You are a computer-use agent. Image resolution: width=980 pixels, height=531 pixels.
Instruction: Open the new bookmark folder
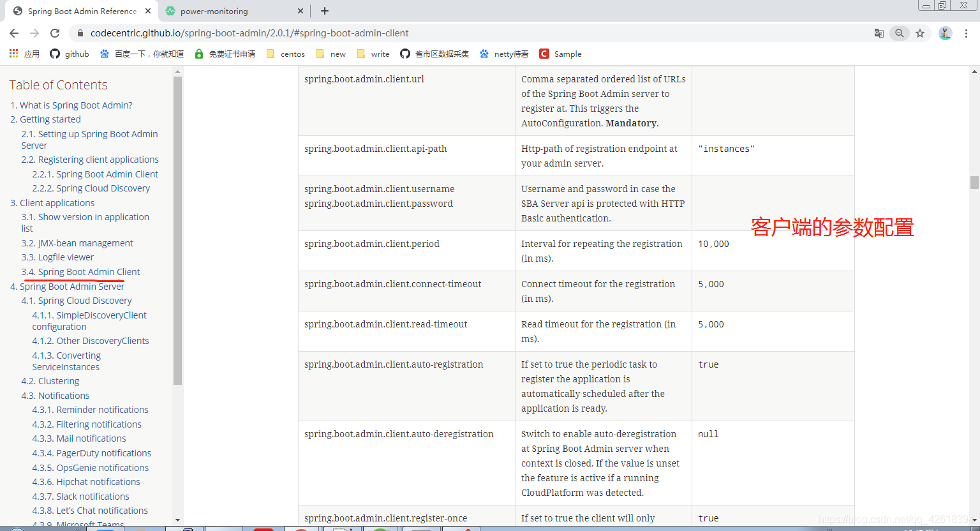click(331, 54)
